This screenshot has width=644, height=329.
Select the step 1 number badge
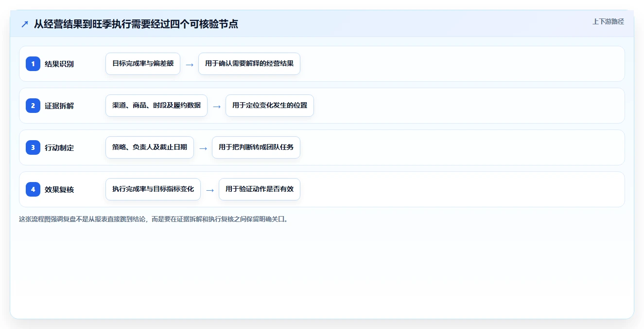[33, 64]
